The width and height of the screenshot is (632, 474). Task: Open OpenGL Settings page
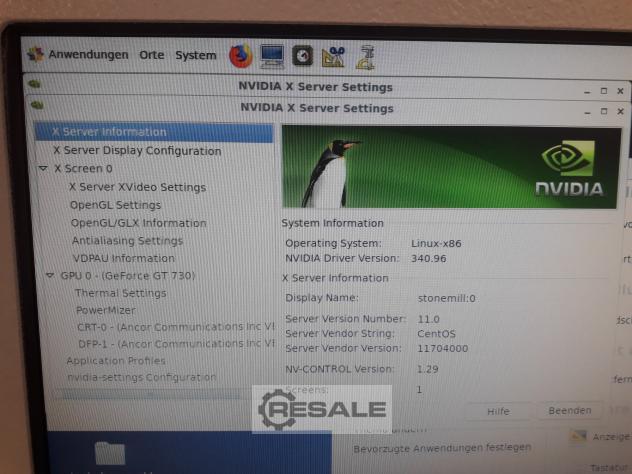[116, 205]
